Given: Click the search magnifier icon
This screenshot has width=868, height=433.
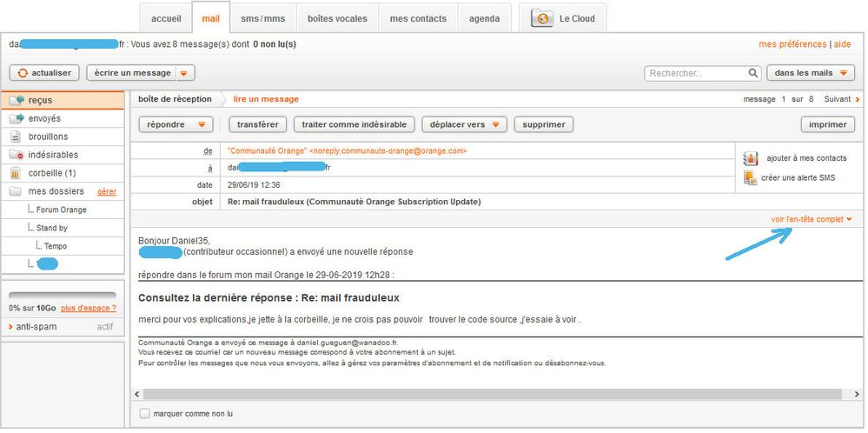Looking at the screenshot, I should pos(752,72).
